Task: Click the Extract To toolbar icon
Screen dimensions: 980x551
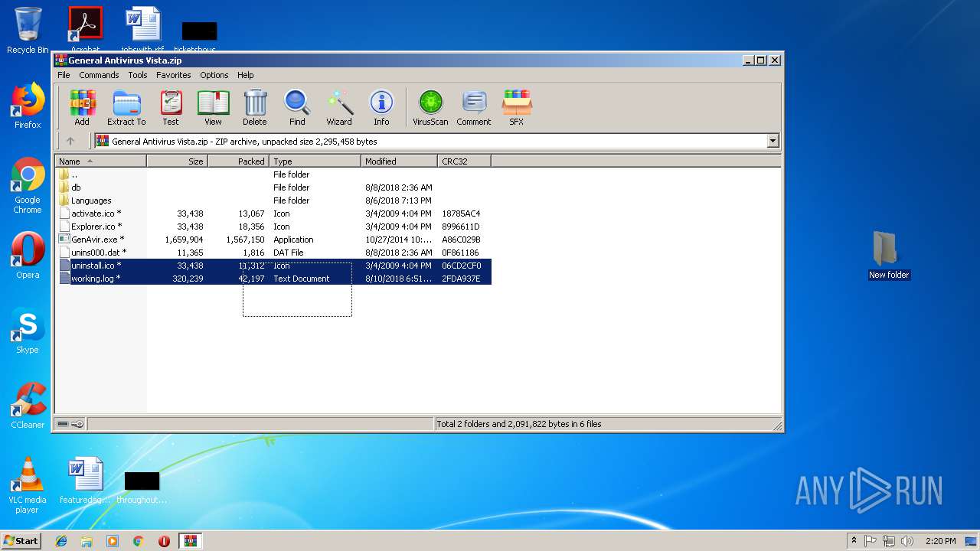Action: (x=126, y=107)
